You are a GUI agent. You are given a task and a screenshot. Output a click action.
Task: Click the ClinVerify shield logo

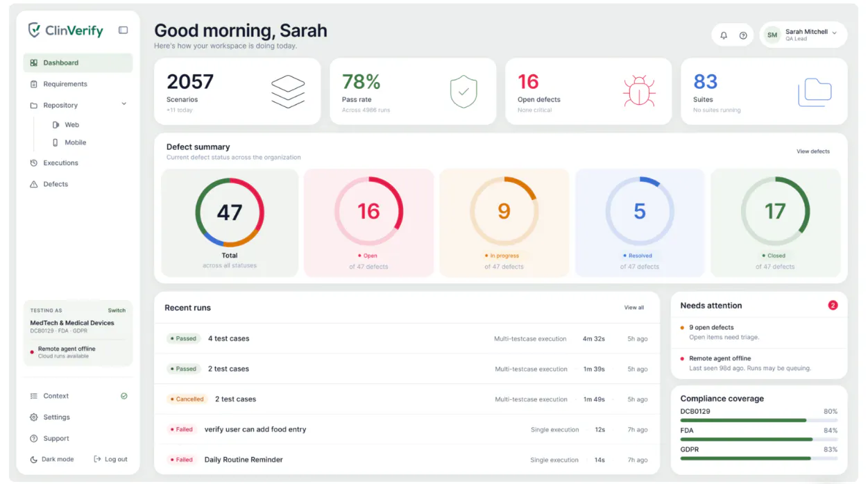coord(34,30)
